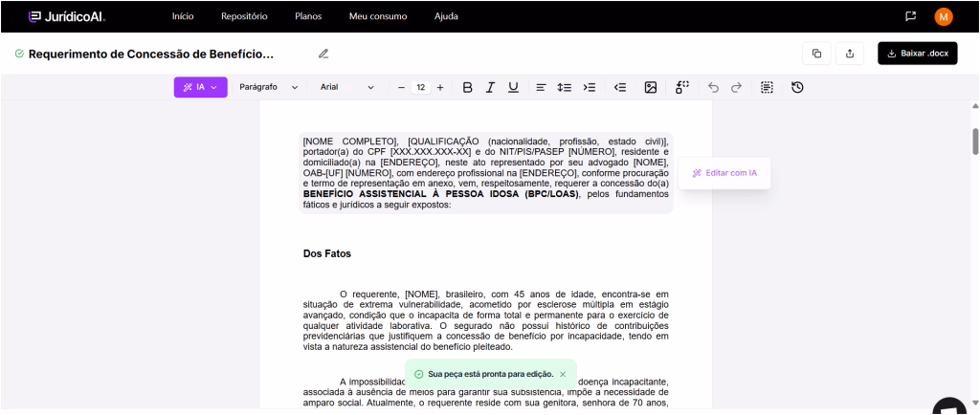This screenshot has width=980, height=415.
Task: Open Parágrafo style dropdown
Action: coord(269,87)
